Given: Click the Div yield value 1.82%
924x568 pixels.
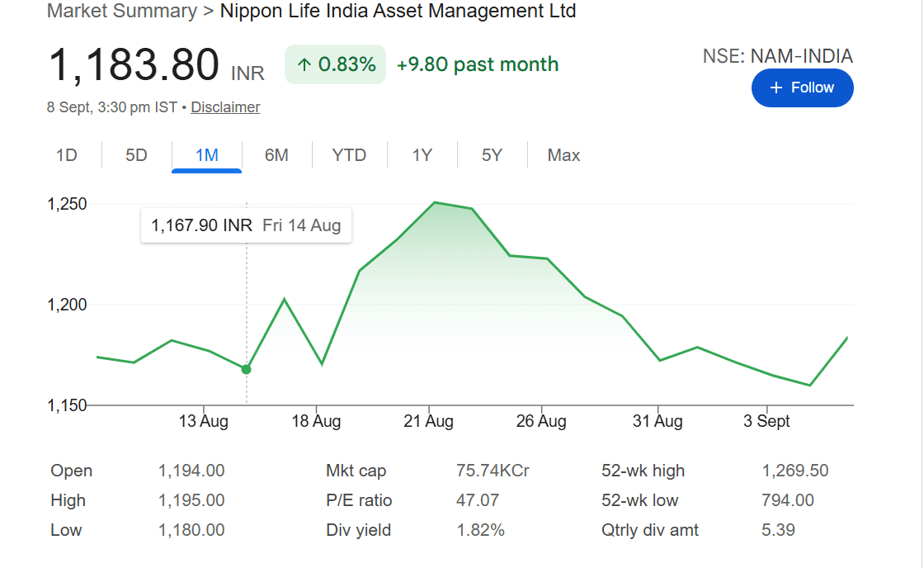Looking at the screenshot, I should pos(480,530).
